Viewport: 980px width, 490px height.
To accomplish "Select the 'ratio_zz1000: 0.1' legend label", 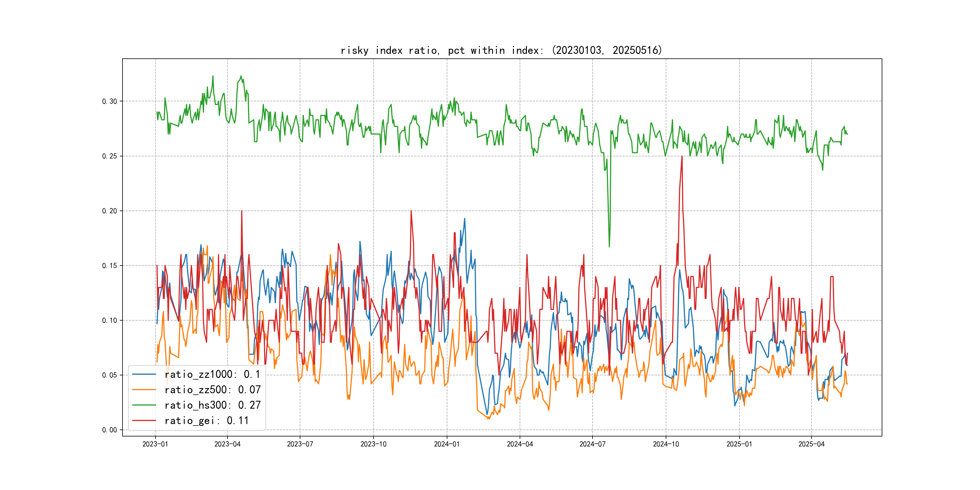I will pyautogui.click(x=212, y=374).
